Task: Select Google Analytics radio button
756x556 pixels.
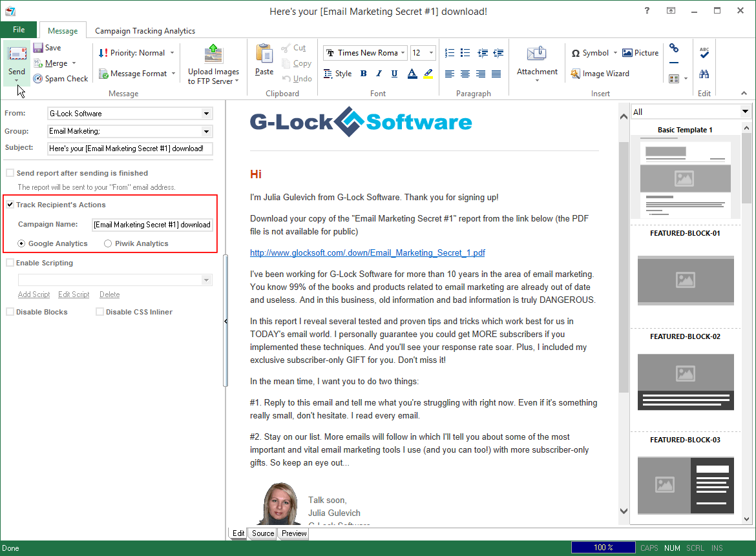Action: [x=21, y=244]
